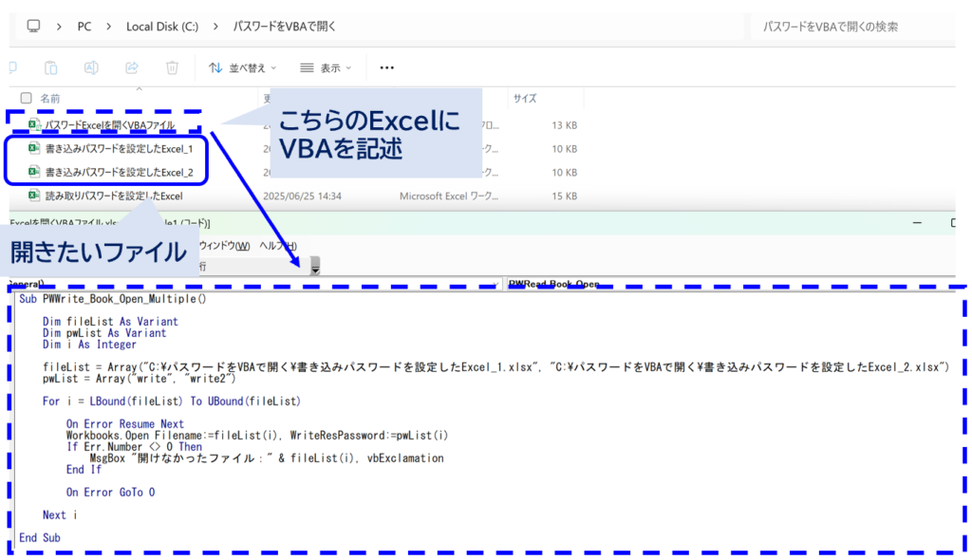This screenshot has width=972, height=560.
Task: Select file name パスワードExcelを開くVBAファイル
Action: (110, 125)
